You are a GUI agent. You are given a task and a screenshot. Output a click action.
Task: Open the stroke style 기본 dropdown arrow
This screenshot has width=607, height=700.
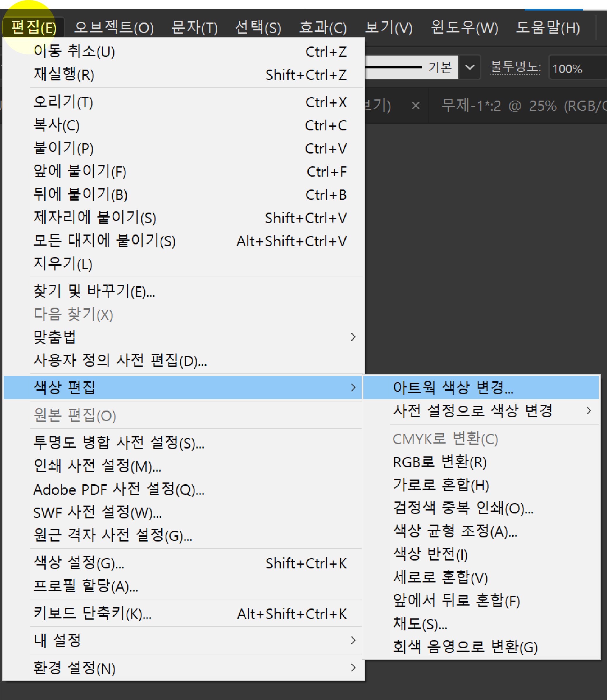pyautogui.click(x=469, y=67)
